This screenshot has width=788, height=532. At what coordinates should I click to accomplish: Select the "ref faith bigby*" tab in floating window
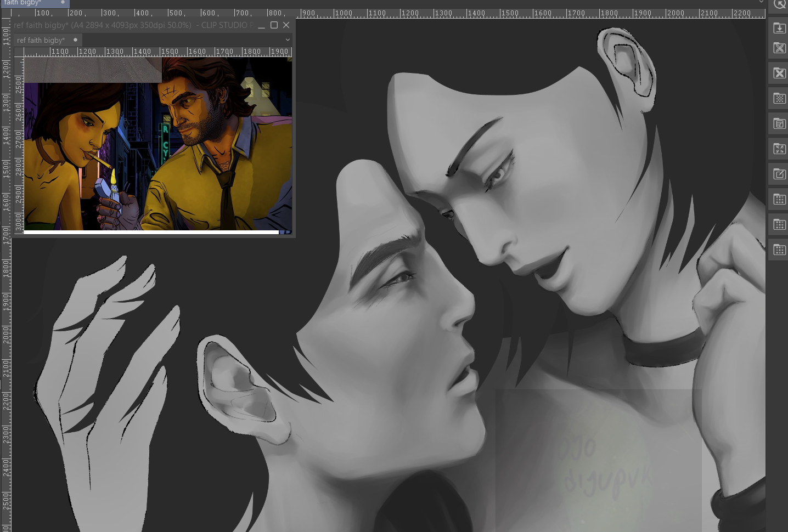[41, 40]
